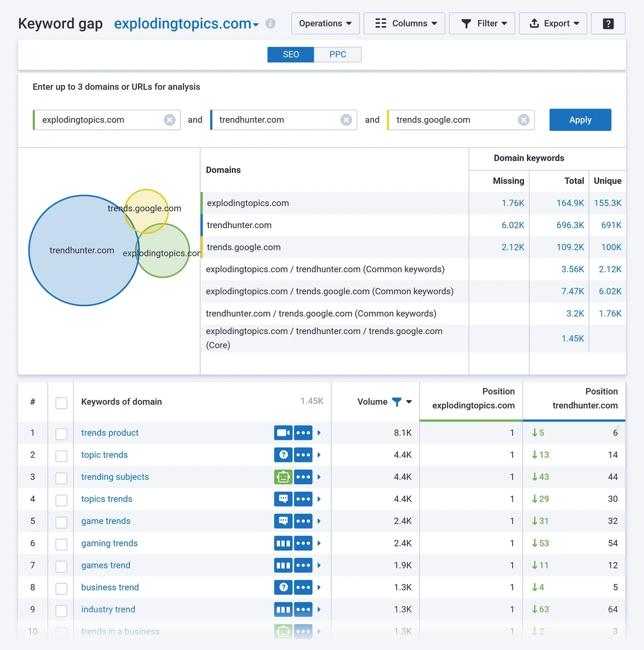Open more options for trending subjects

pyautogui.click(x=303, y=477)
